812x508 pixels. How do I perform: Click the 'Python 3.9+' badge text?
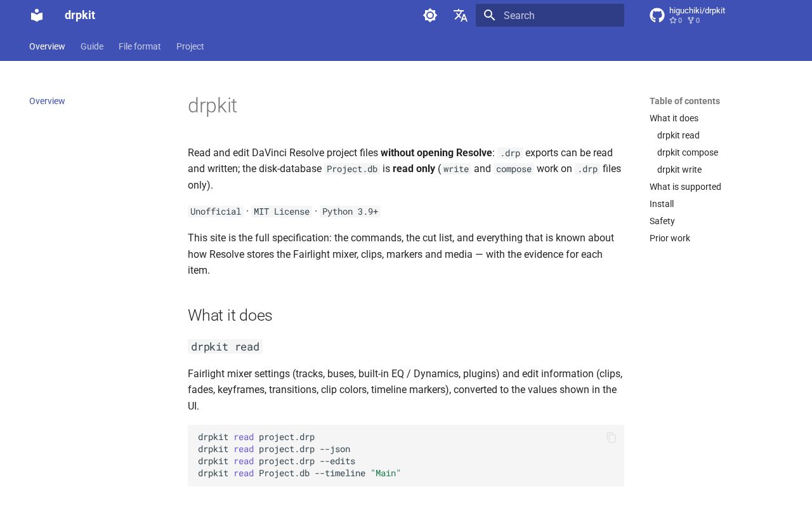click(x=350, y=211)
